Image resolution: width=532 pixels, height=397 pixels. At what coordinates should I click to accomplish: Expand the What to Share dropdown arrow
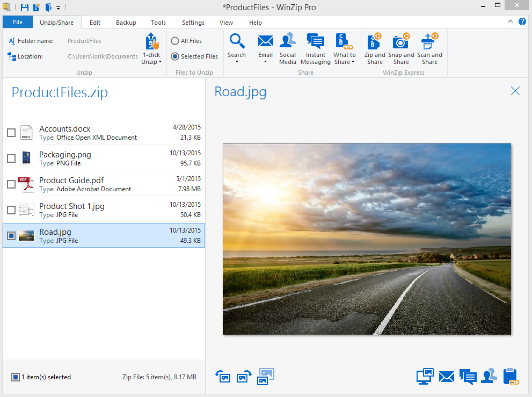point(353,62)
